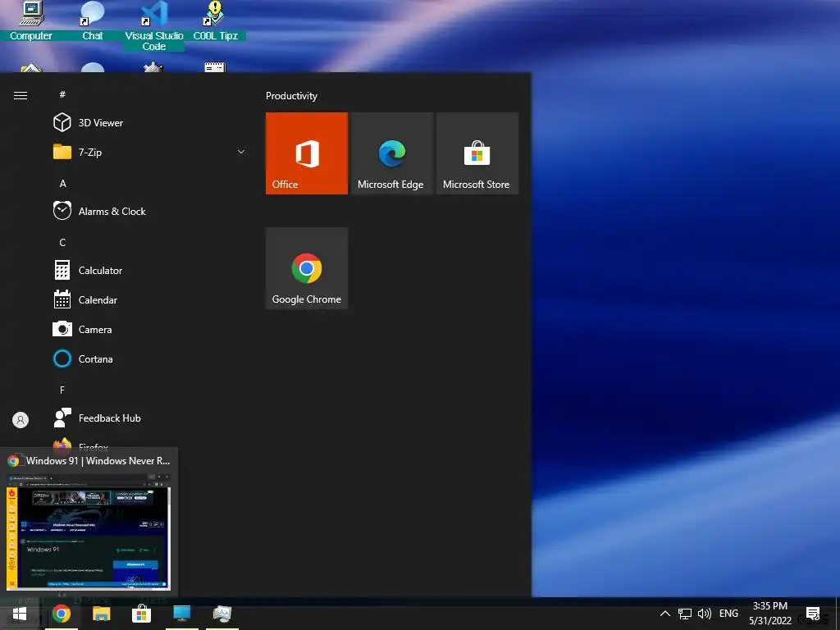Viewport: 840px width, 630px height.
Task: Switch the ENG input language indicator
Action: tap(728, 614)
